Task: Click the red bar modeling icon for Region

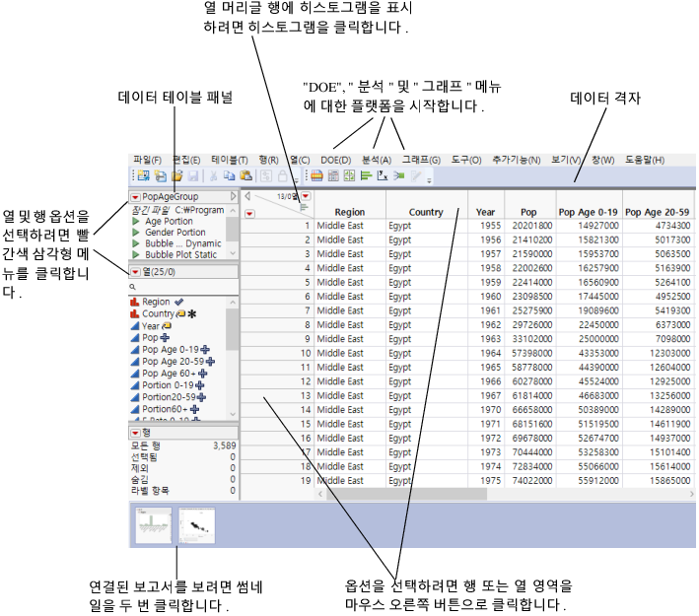Action: tap(135, 303)
